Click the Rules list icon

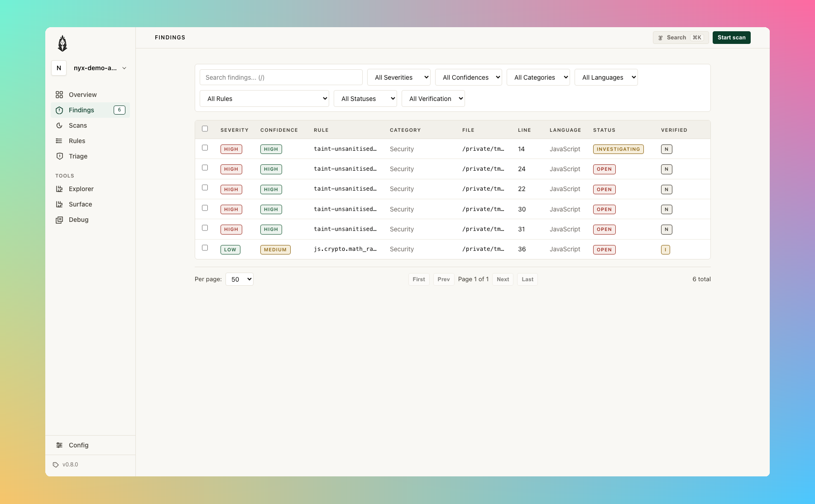pos(59,141)
